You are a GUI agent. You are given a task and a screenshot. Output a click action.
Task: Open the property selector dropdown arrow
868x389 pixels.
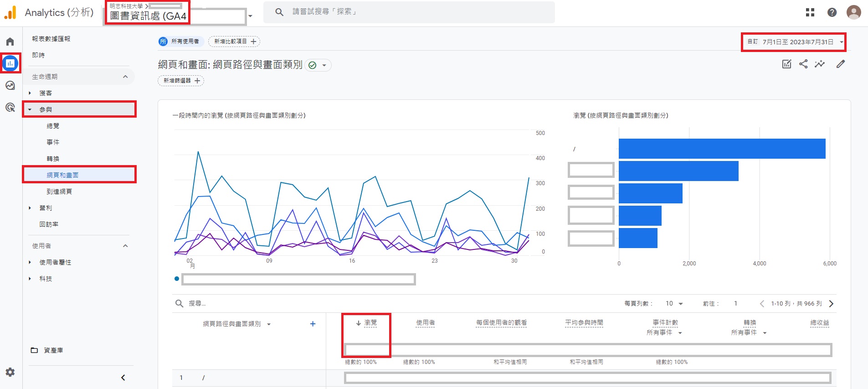point(250,16)
